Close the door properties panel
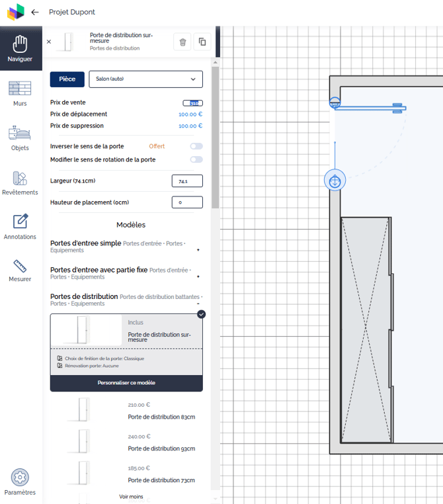Viewport: 443px width, 504px height. click(49, 42)
